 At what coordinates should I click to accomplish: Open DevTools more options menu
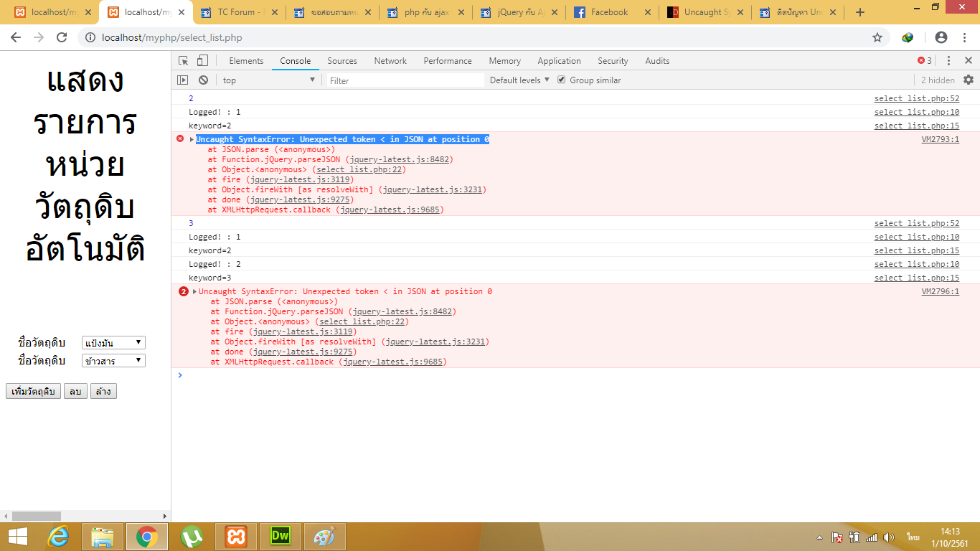pos(948,61)
